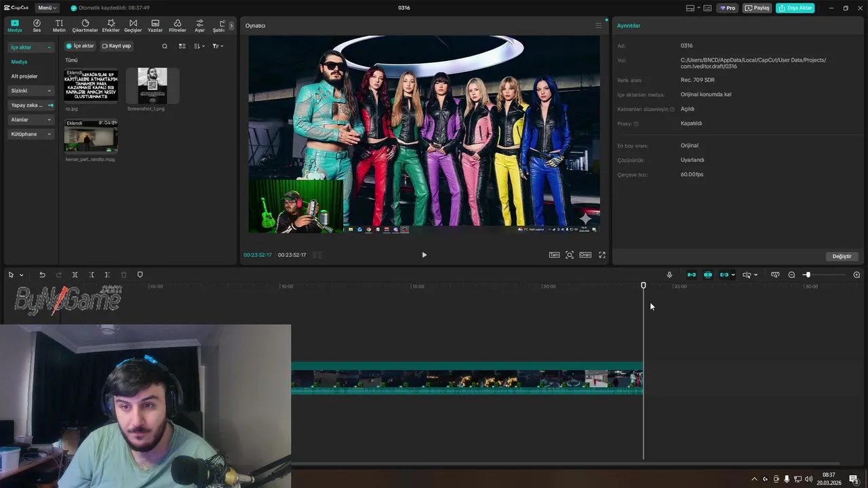The width and height of the screenshot is (868, 488).
Task: Click the timeline microphone record icon
Action: click(x=669, y=274)
